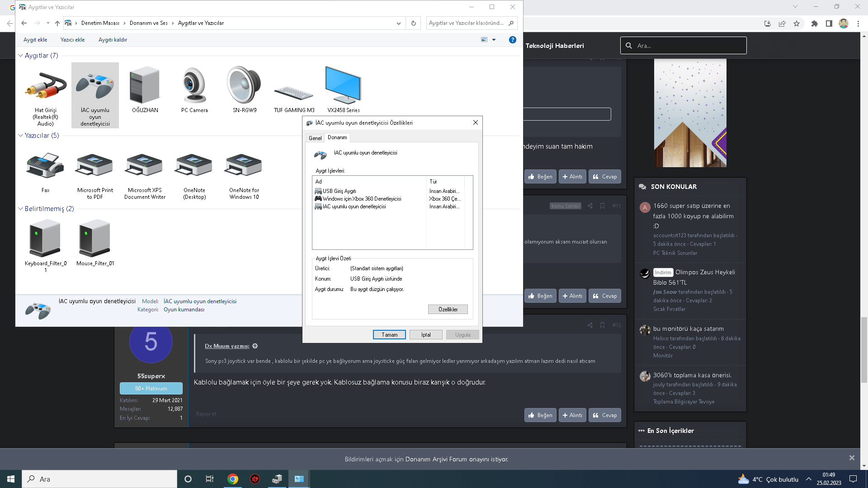Click the Ad column header

point(369,182)
